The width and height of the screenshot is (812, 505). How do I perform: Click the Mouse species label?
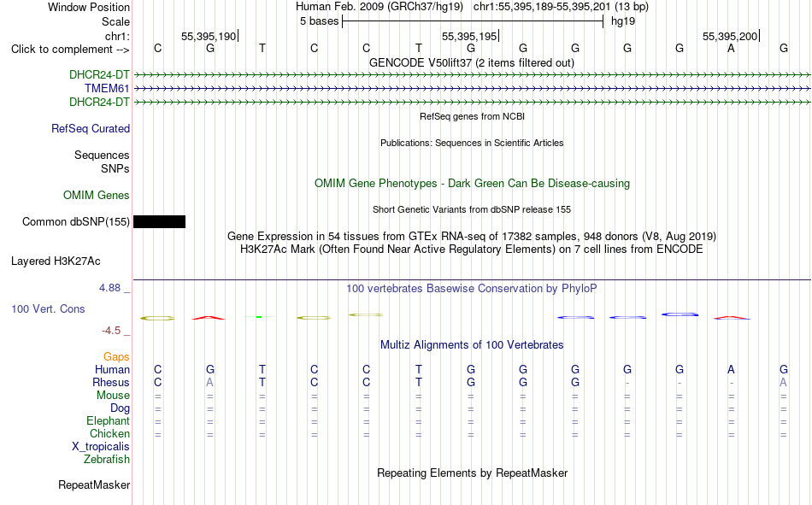[114, 395]
